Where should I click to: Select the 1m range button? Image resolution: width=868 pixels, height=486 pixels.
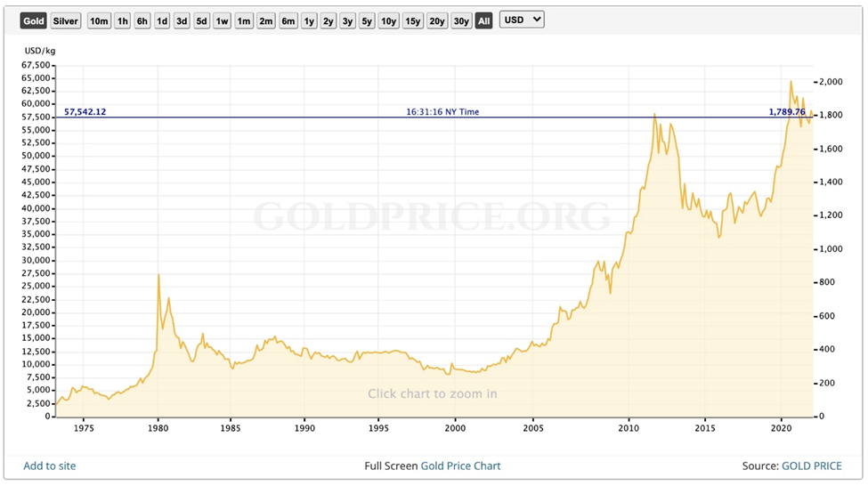point(244,20)
